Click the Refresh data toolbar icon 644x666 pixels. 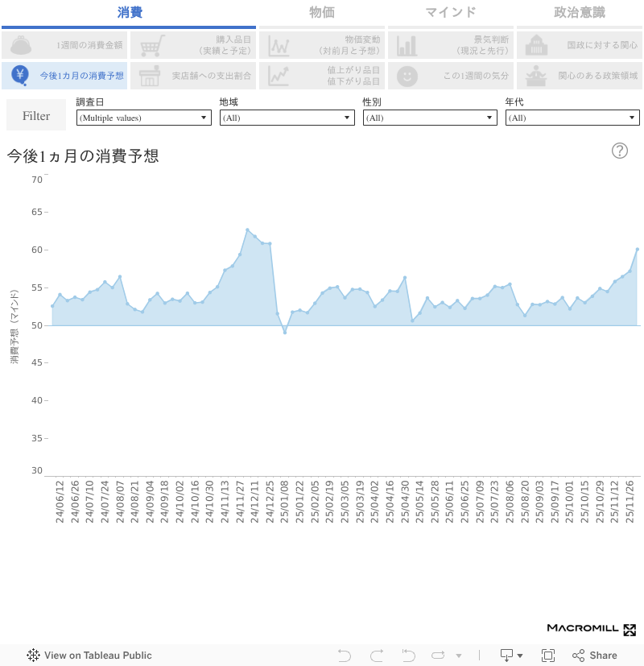(438, 656)
